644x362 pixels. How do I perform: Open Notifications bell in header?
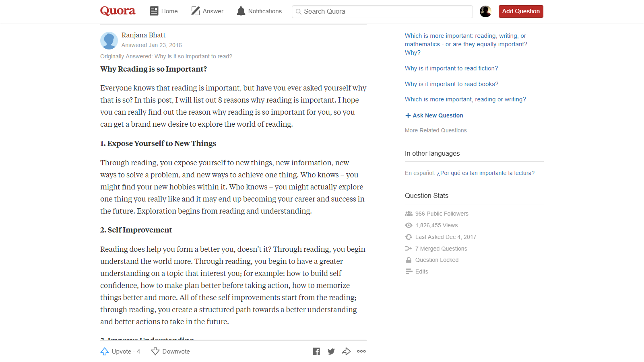259,11
